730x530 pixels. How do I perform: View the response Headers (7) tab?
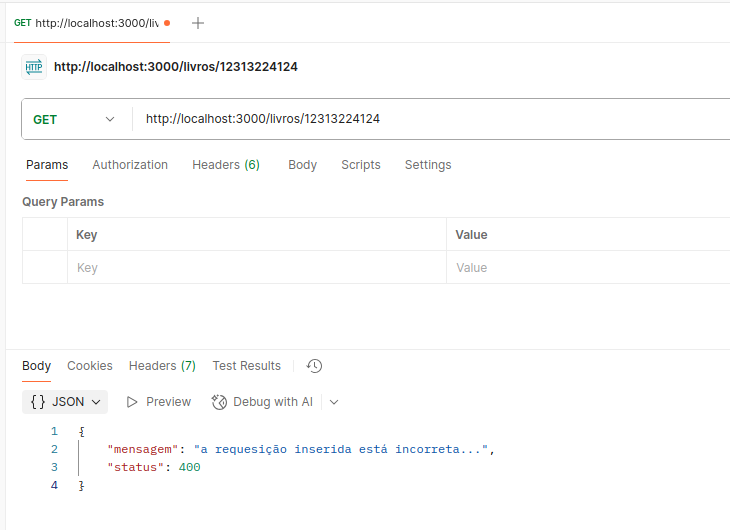point(162,366)
